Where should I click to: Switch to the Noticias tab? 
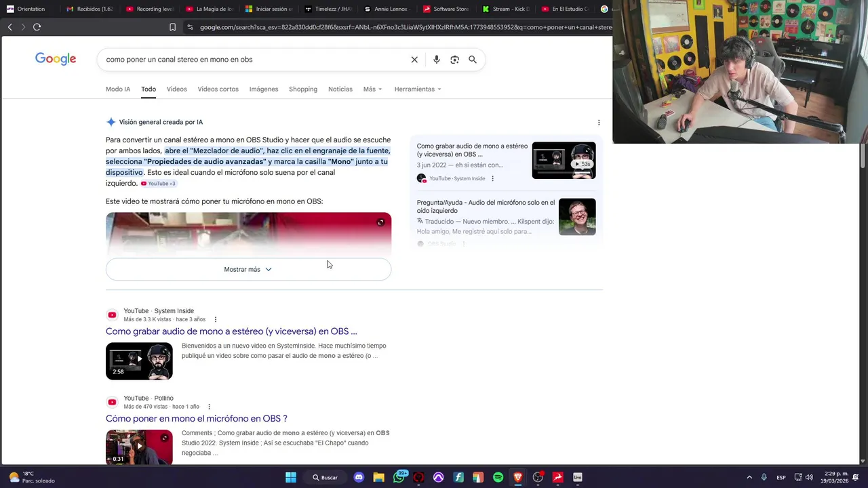[340, 89]
